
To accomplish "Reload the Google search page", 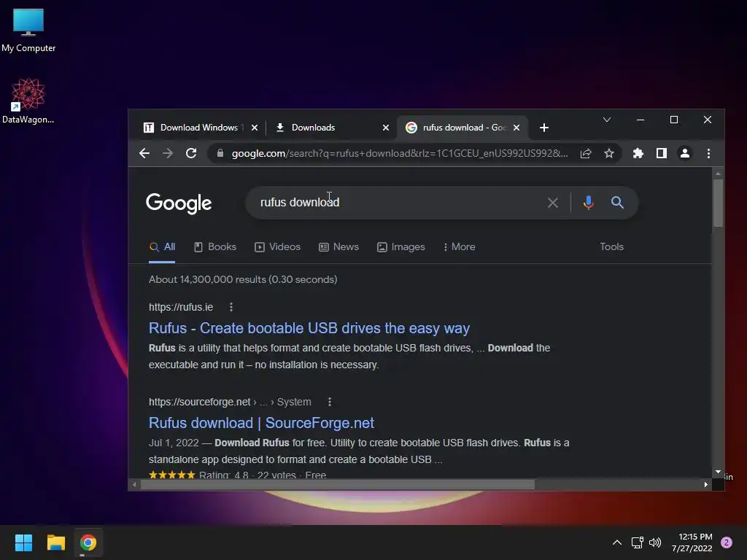I will pyautogui.click(x=191, y=153).
